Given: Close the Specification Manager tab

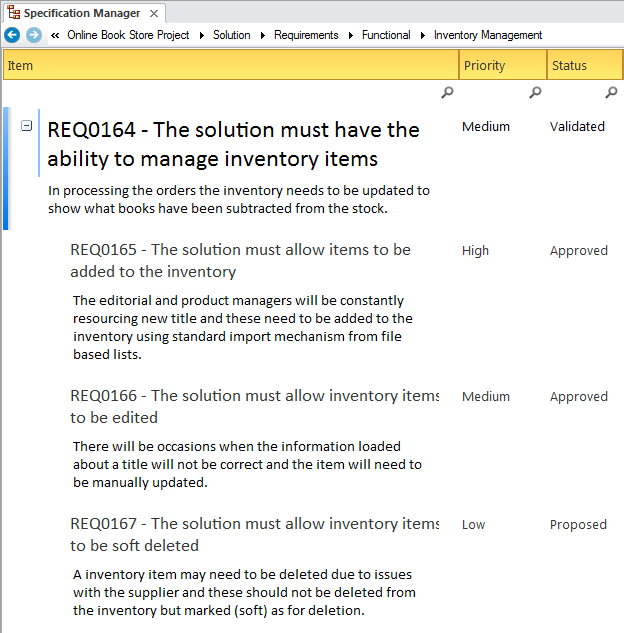Looking at the screenshot, I should pos(153,14).
